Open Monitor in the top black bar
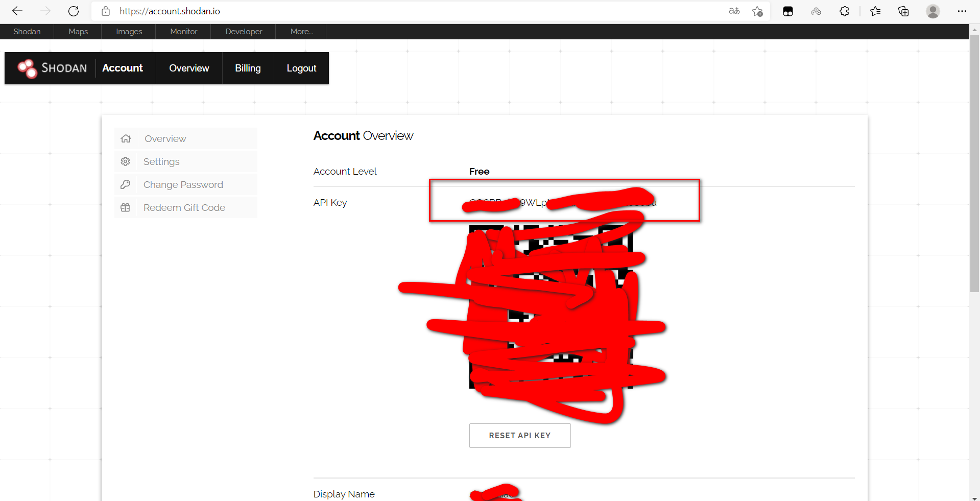Viewport: 980px width, 501px height. coord(184,31)
